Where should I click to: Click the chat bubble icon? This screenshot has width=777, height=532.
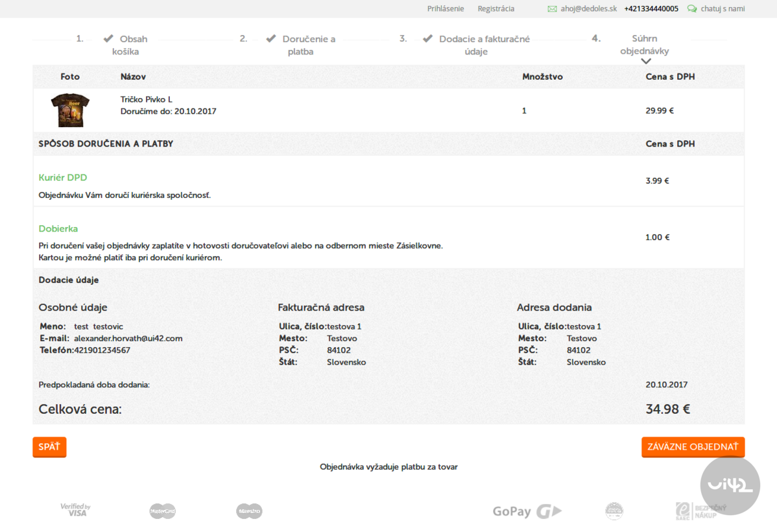pyautogui.click(x=692, y=9)
